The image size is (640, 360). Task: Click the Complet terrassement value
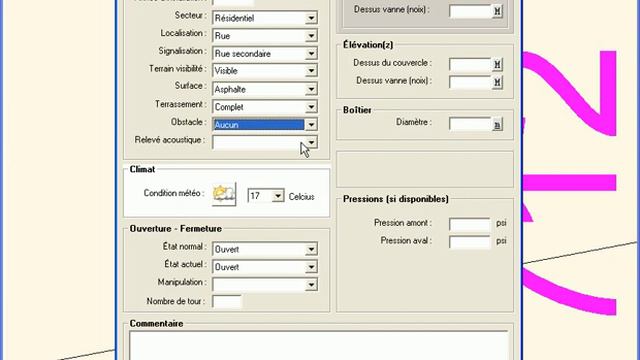pyautogui.click(x=229, y=107)
